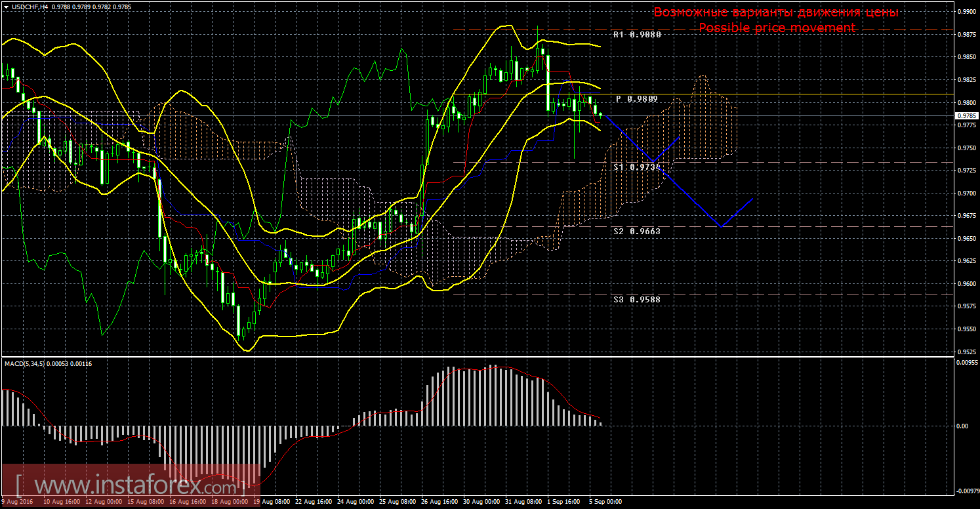Click the Russian red caption text
Viewport: 980px width, 509px height.
tap(776, 12)
